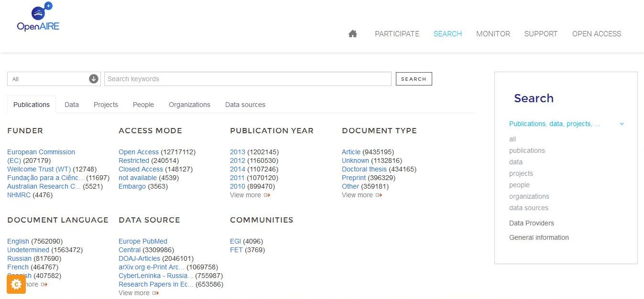This screenshot has width=644, height=299.
Task: Open the All category dropdown arrow
Action: pos(94,79)
